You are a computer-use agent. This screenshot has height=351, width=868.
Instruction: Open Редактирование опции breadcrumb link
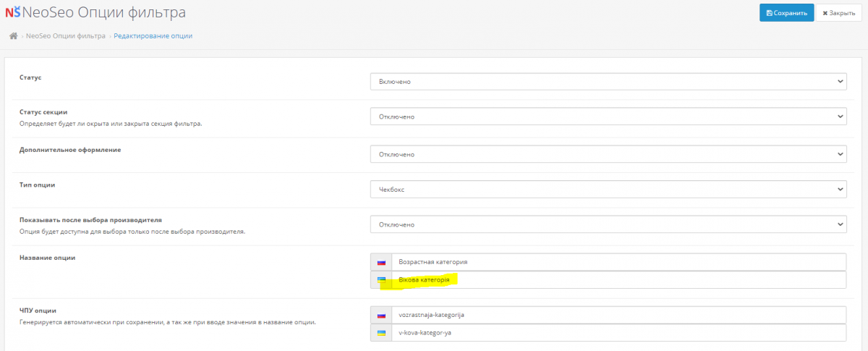153,35
